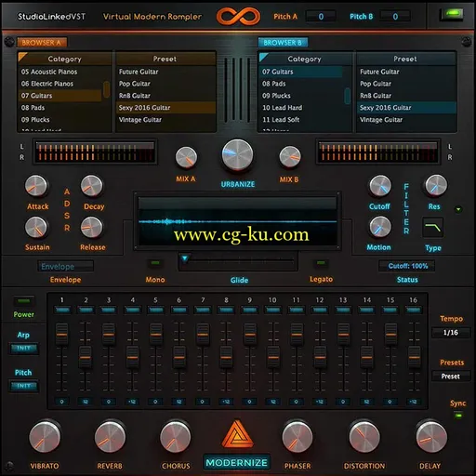The width and height of the screenshot is (476, 476).
Task: Toggle arpeggiator step 1 on/off button
Action: [x=62, y=310]
